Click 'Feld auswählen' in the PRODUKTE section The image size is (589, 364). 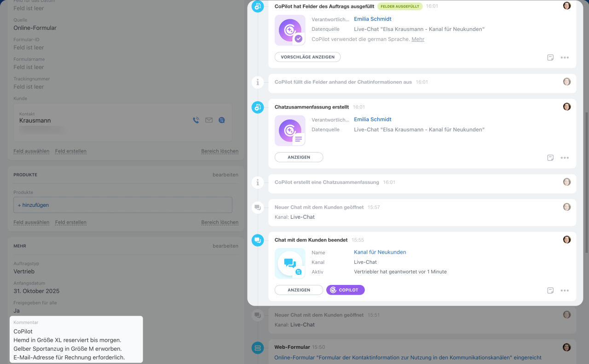[x=31, y=222]
